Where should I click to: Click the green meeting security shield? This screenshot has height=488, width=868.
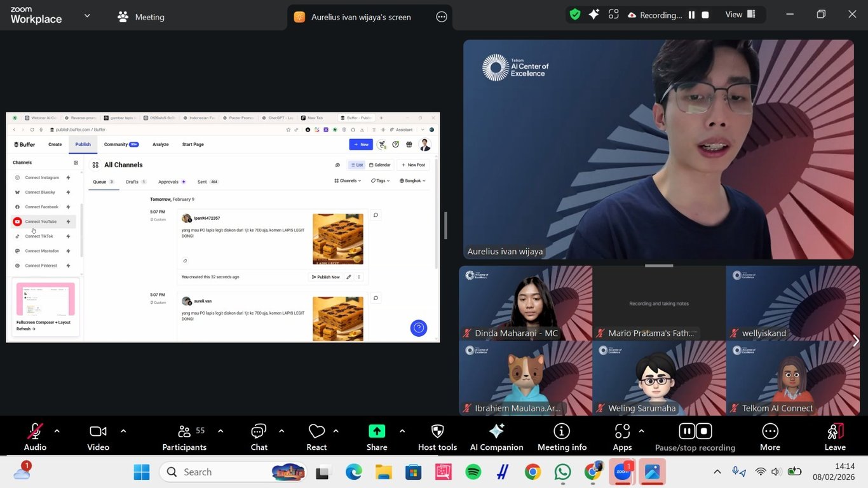574,13
